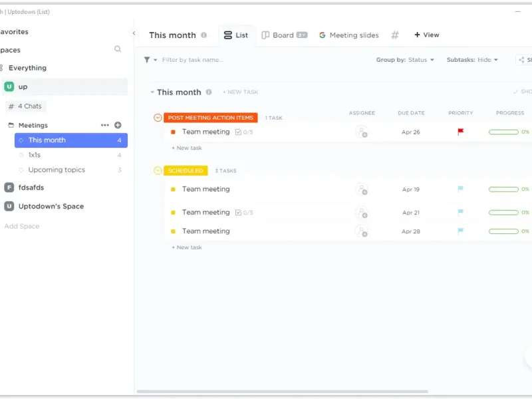The image size is (532, 399).
Task: Click progress bar of Apr 21 Team meeting
Action: (x=503, y=213)
